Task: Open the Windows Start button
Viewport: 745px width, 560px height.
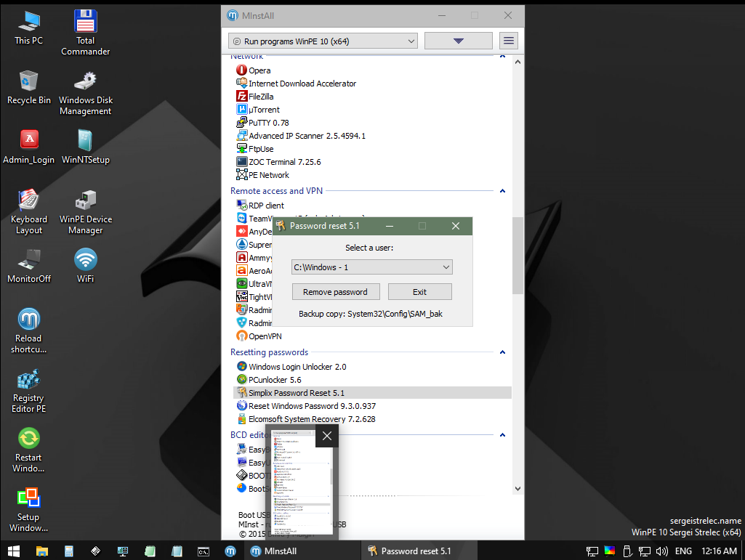Action: [x=14, y=551]
